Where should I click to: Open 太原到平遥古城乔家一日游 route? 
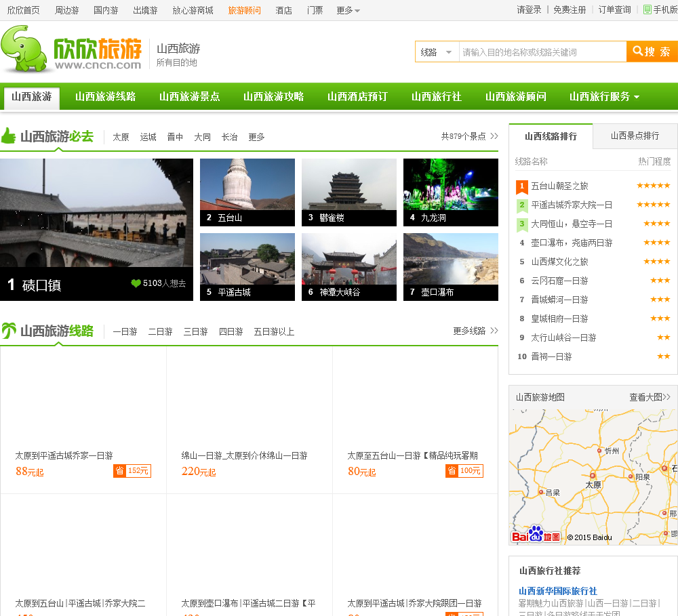pyautogui.click(x=64, y=455)
